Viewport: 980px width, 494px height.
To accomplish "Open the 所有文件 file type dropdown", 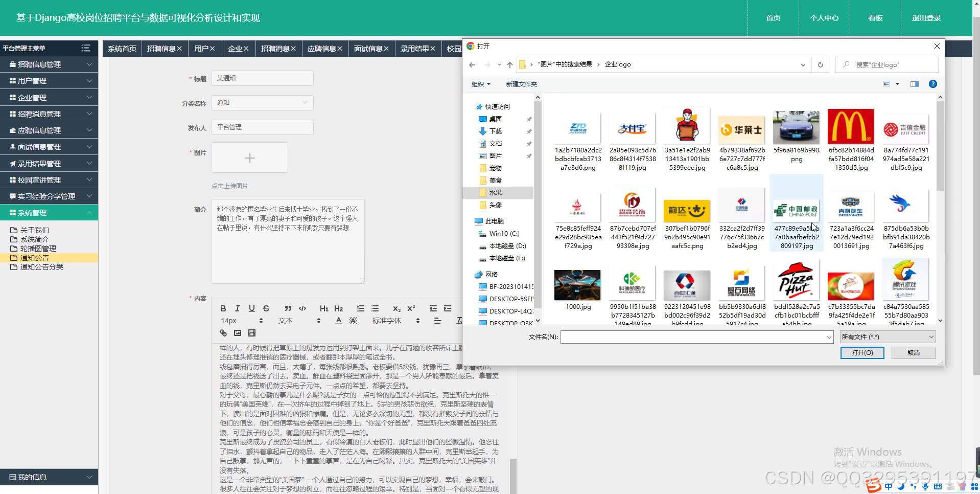I will 888,336.
